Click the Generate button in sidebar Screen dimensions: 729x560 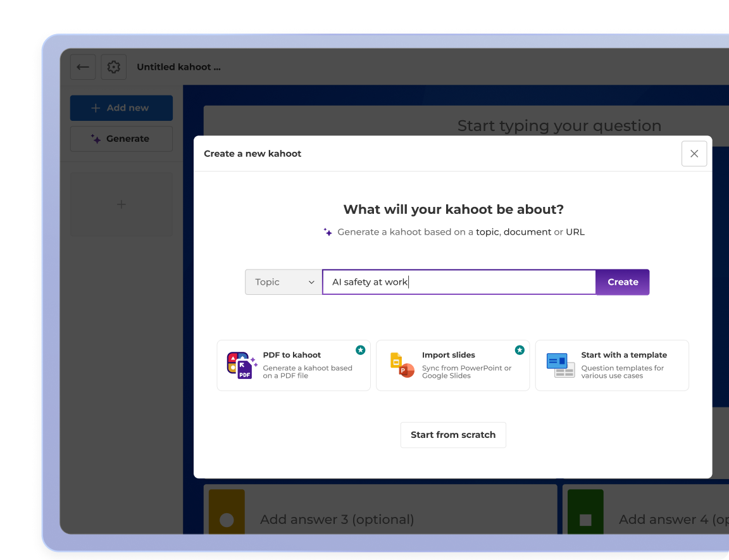pyautogui.click(x=121, y=139)
